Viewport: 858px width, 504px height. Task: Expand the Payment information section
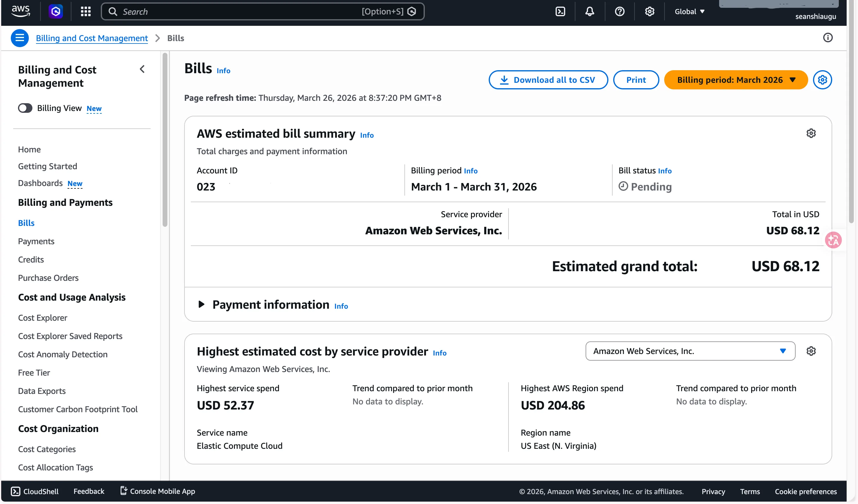[x=201, y=304]
